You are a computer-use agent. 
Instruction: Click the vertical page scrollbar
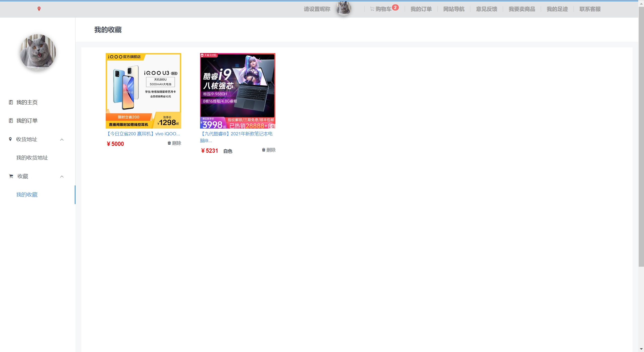point(641,136)
